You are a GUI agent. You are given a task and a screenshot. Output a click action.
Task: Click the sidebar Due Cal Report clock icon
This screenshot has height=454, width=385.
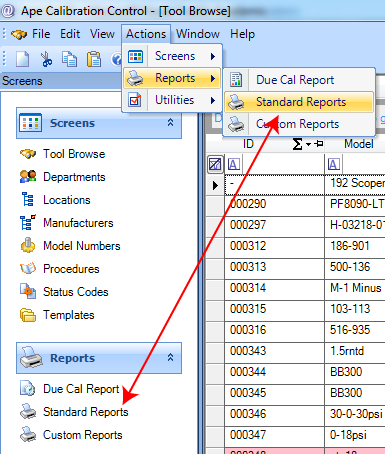[28, 389]
